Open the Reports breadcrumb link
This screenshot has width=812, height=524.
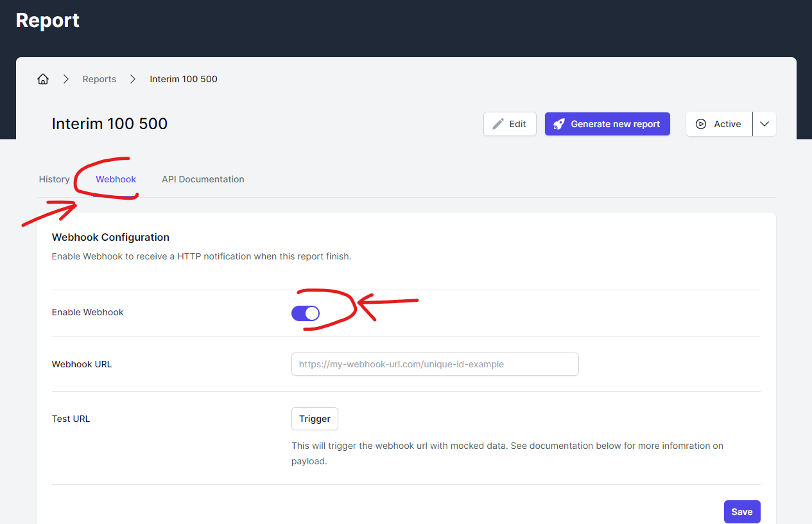(x=99, y=79)
